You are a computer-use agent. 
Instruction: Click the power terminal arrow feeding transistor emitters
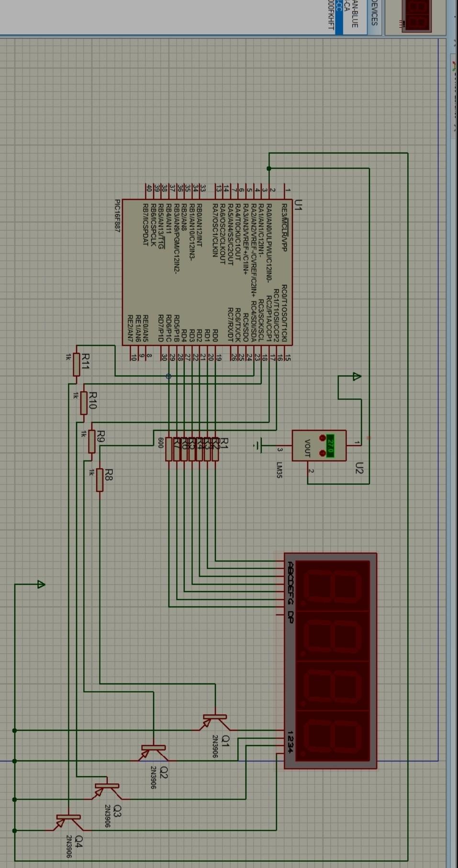pyautogui.click(x=41, y=584)
